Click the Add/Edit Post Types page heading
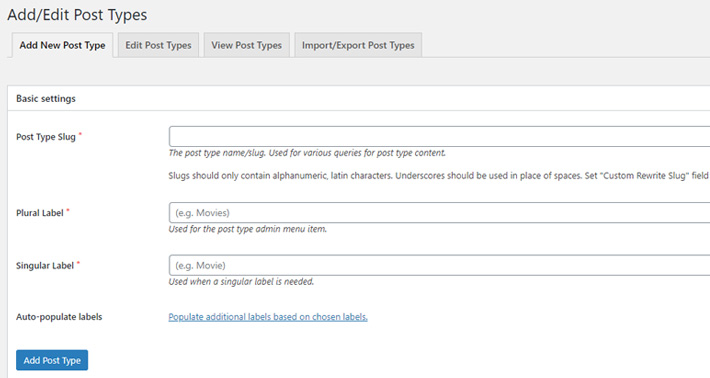Viewport: 710px width, 378px height. 77,14
